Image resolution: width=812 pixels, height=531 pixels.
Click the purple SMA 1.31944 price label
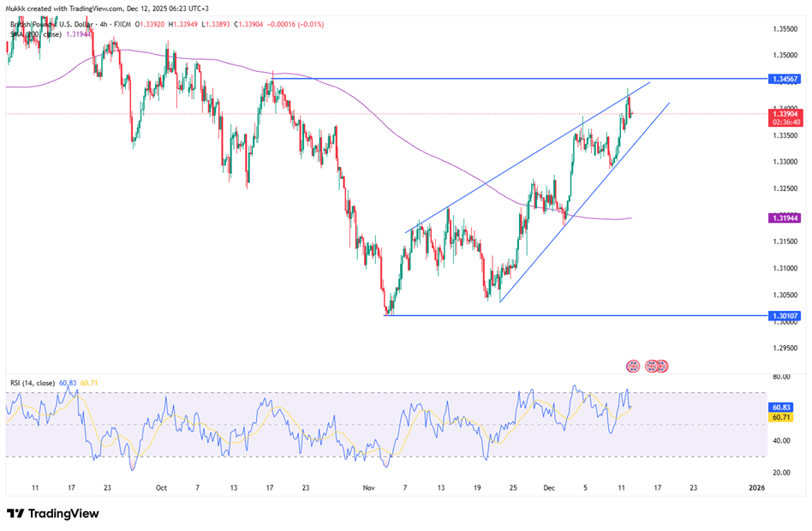click(785, 219)
